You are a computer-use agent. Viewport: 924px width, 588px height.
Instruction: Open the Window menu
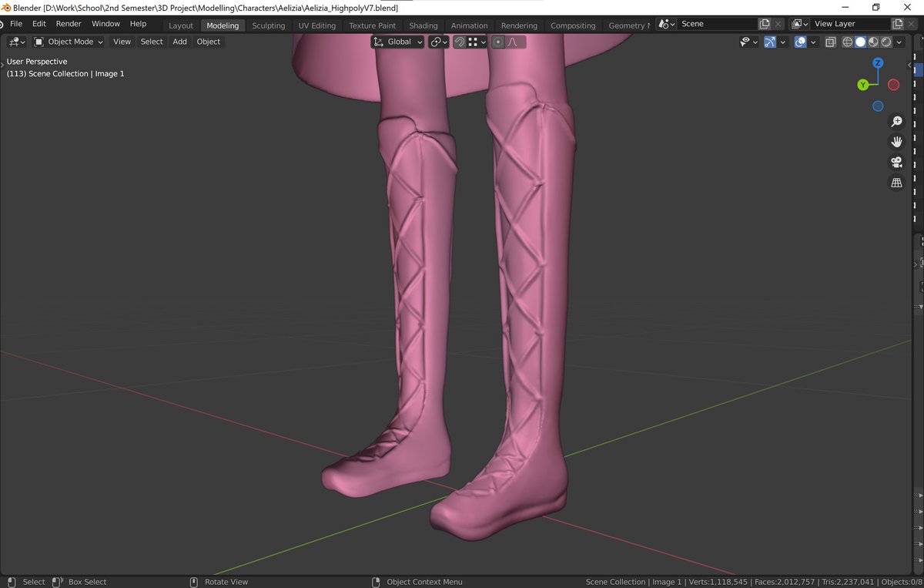click(105, 24)
